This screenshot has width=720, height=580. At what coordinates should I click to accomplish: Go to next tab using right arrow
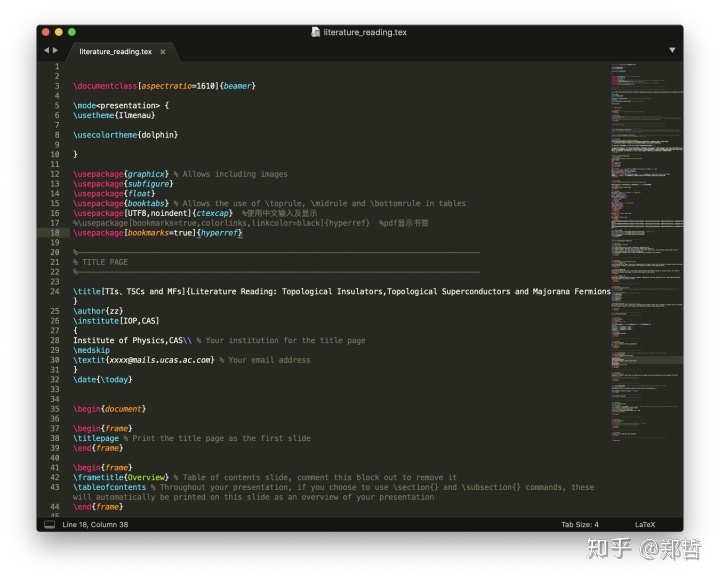pyautogui.click(x=56, y=50)
